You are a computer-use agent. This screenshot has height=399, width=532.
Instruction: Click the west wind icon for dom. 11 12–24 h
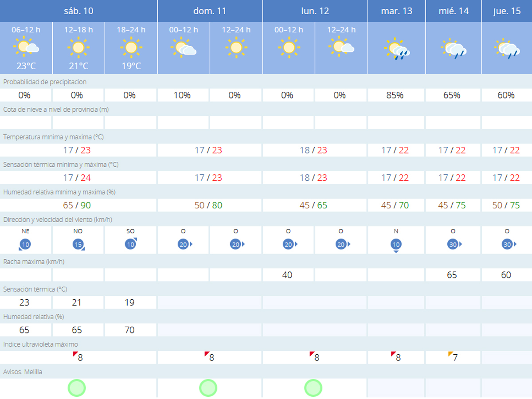pyautogui.click(x=237, y=244)
